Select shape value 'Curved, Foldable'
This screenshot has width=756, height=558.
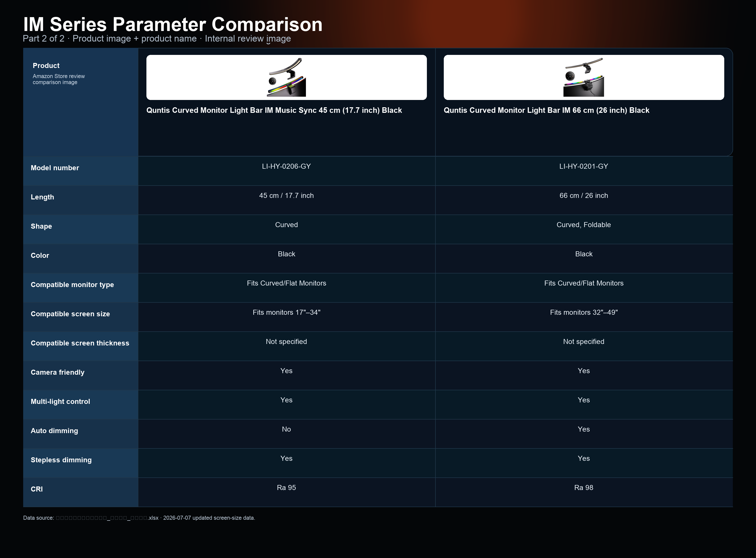[584, 225]
